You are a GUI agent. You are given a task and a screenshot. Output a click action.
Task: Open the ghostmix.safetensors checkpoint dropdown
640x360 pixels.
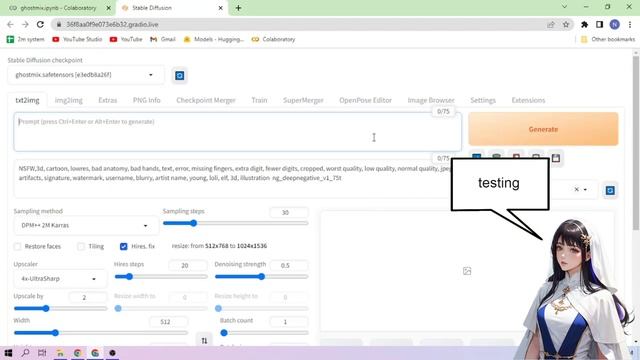tap(86, 75)
